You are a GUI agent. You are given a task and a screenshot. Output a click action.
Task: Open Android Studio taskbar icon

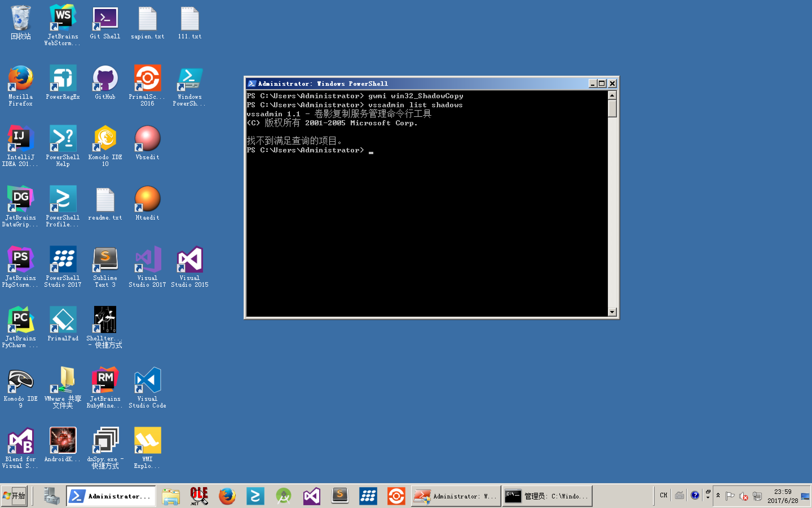pyautogui.click(x=284, y=496)
